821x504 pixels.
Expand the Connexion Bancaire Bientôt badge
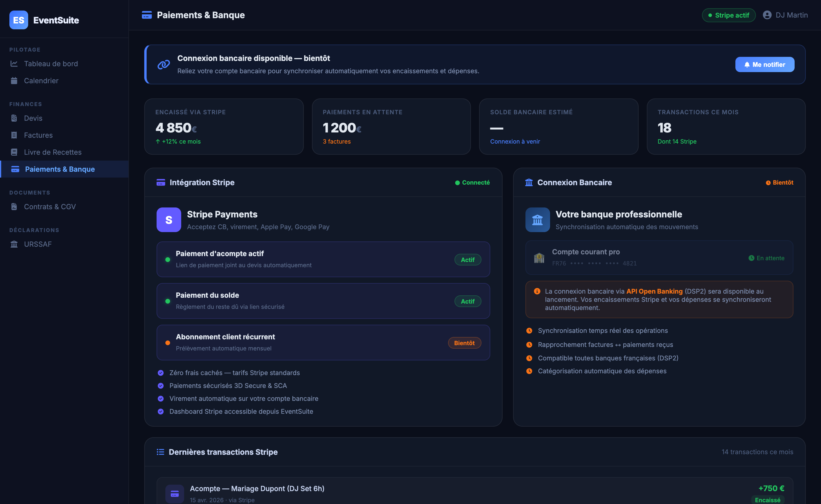pos(779,182)
